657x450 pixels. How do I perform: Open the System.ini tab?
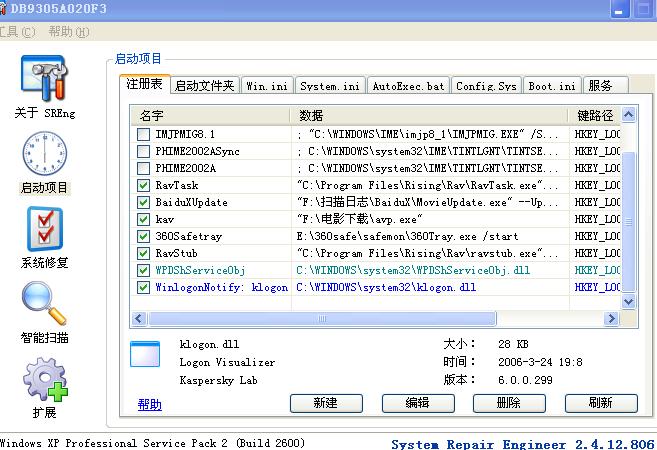[330, 85]
